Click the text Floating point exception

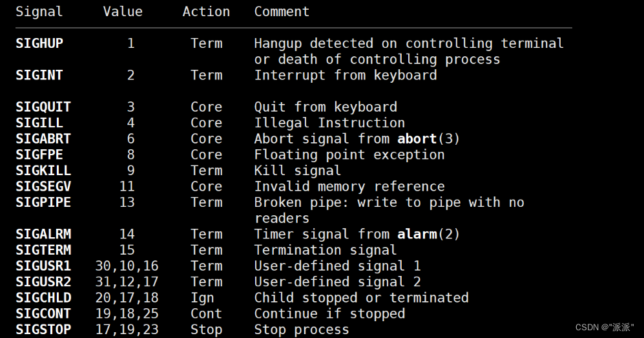point(349,155)
